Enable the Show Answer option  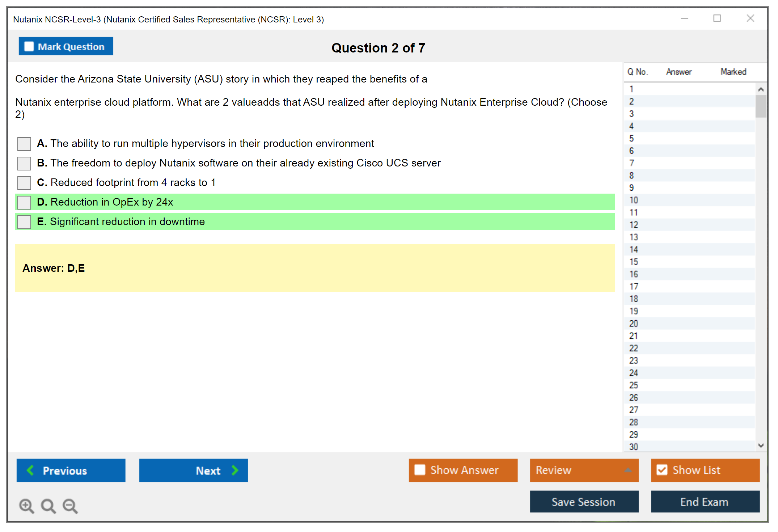coord(420,470)
